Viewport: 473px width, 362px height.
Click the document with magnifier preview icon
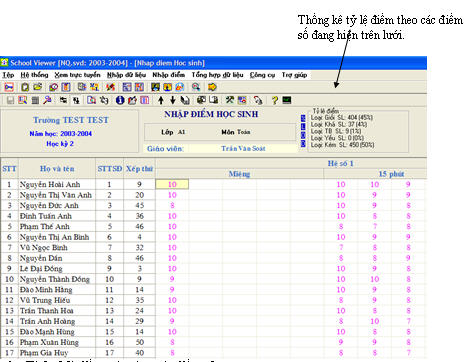[91, 100]
